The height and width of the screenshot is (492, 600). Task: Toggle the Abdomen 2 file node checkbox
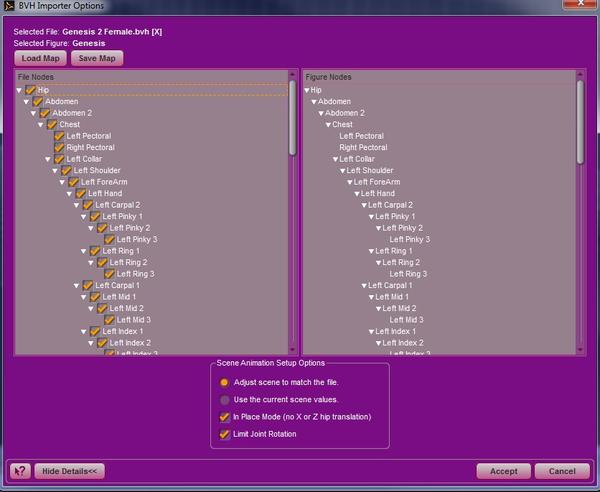[x=45, y=113]
